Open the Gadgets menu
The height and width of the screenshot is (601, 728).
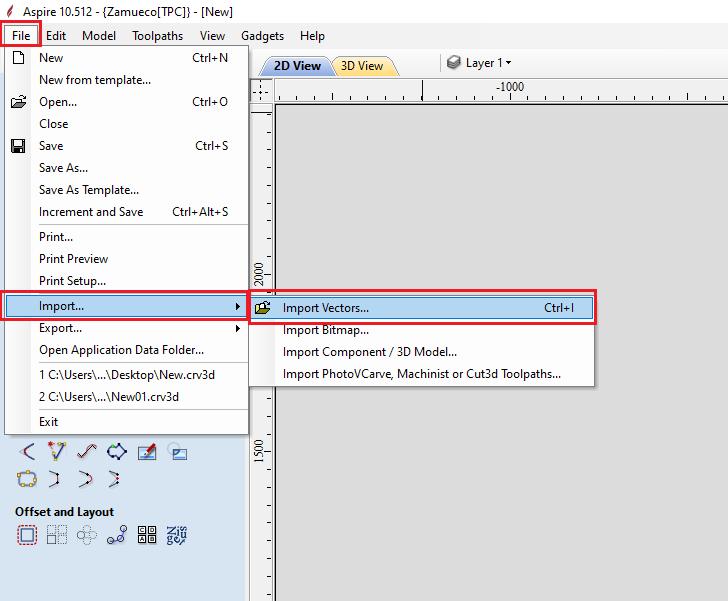point(262,36)
